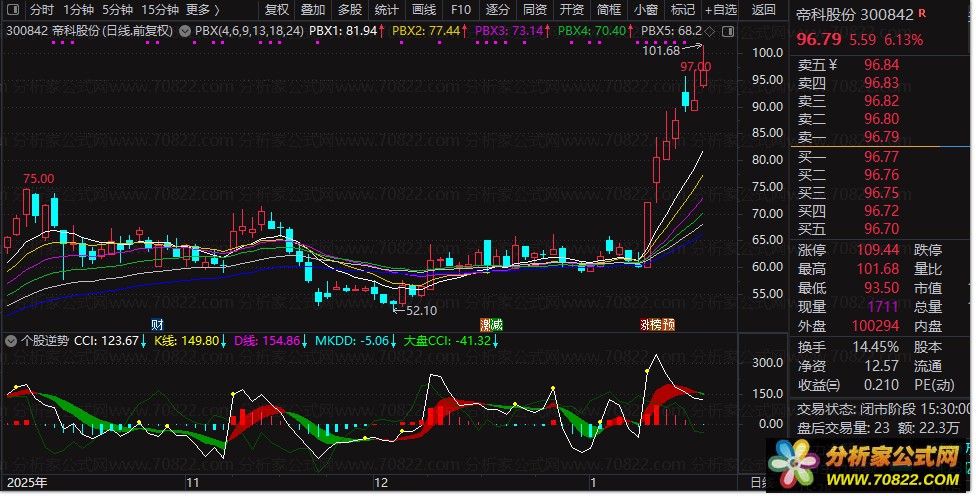Click 帝科股份 300842 quote header

point(855,14)
